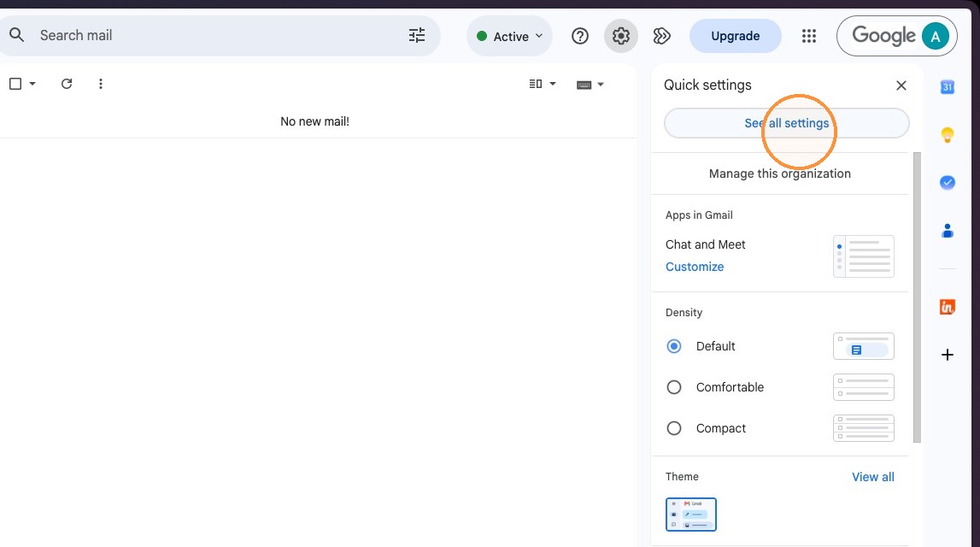Screen dimensions: 980x547
Task: Open the orange add-on icon in side panel
Action: click(x=948, y=307)
